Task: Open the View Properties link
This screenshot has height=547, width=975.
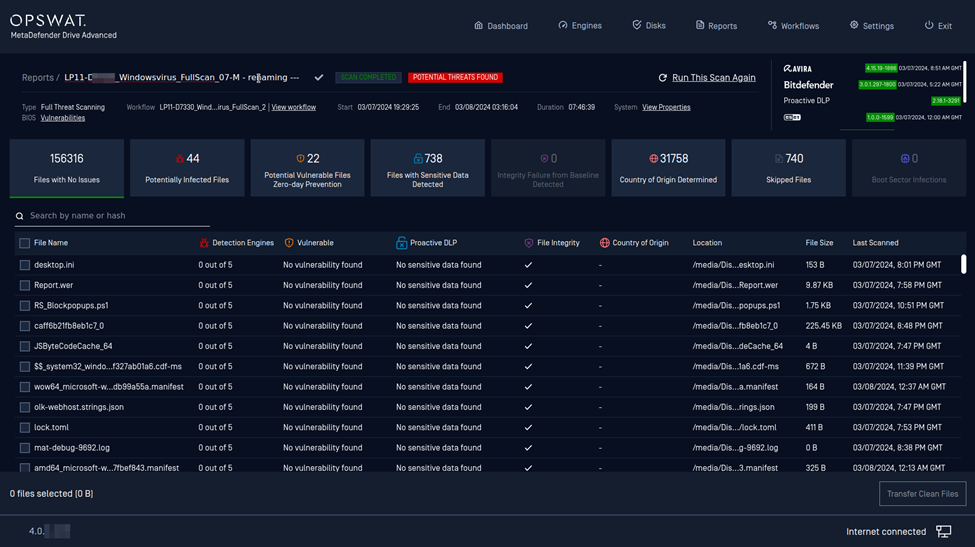Action: point(666,107)
